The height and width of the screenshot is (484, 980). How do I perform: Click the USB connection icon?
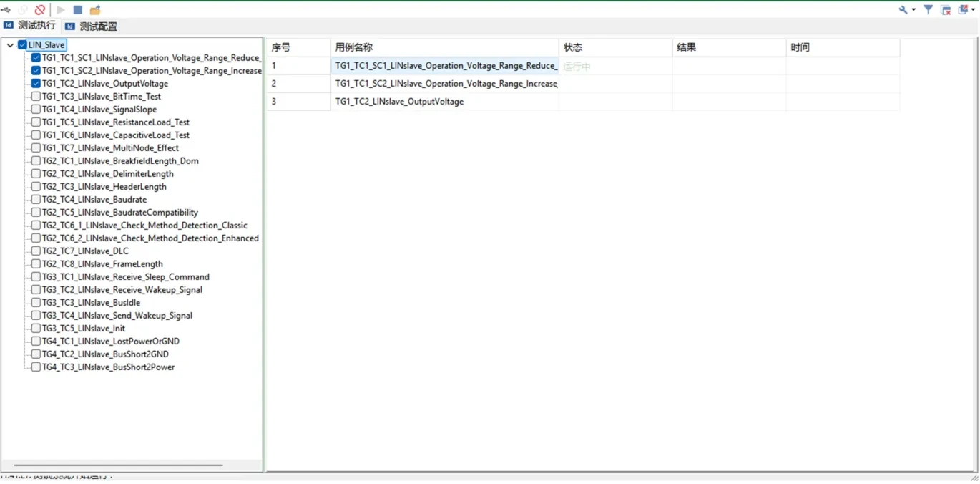[x=6, y=10]
